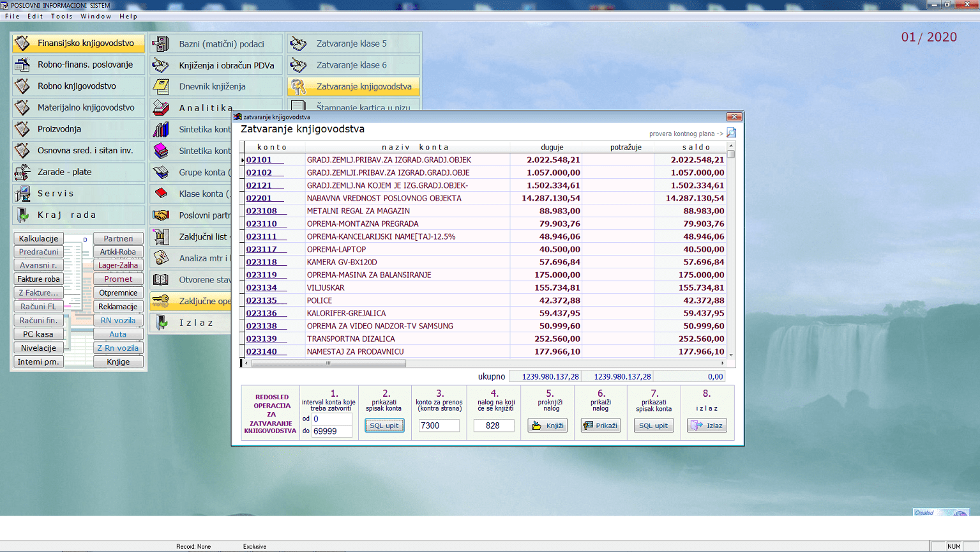
Task: Click the PC kasa button
Action: pos(38,334)
